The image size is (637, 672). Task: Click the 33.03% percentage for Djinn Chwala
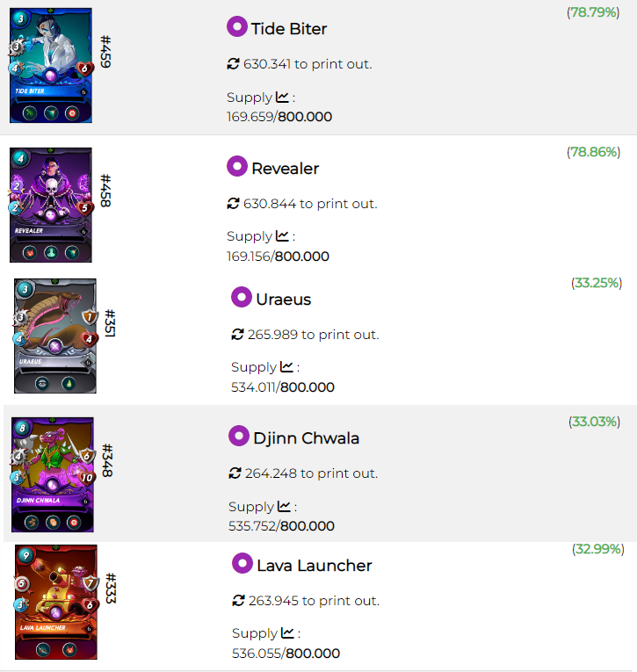[x=595, y=422]
